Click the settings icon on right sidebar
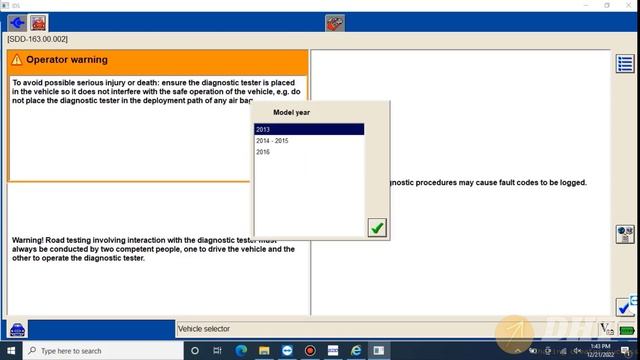This screenshot has width=640, height=360. pyautogui.click(x=625, y=234)
